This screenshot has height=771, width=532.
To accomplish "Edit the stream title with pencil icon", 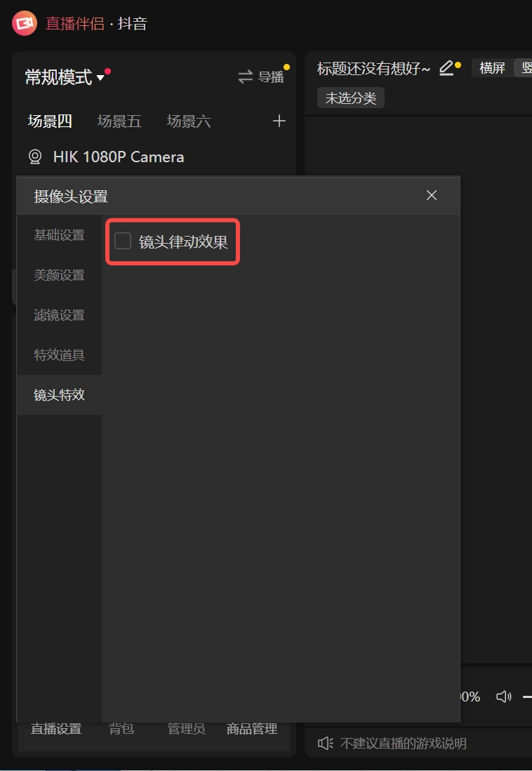I will [x=446, y=68].
